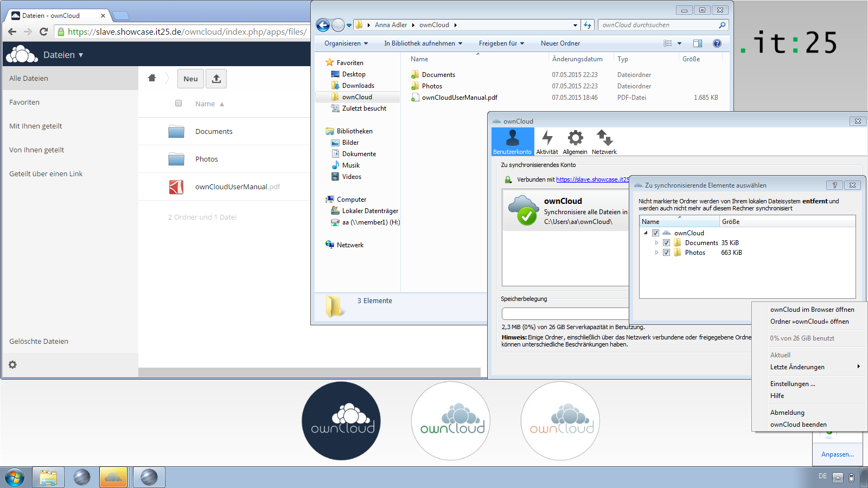The image size is (868, 488).
Task: Click the Explorer help question mark icon
Action: [717, 43]
